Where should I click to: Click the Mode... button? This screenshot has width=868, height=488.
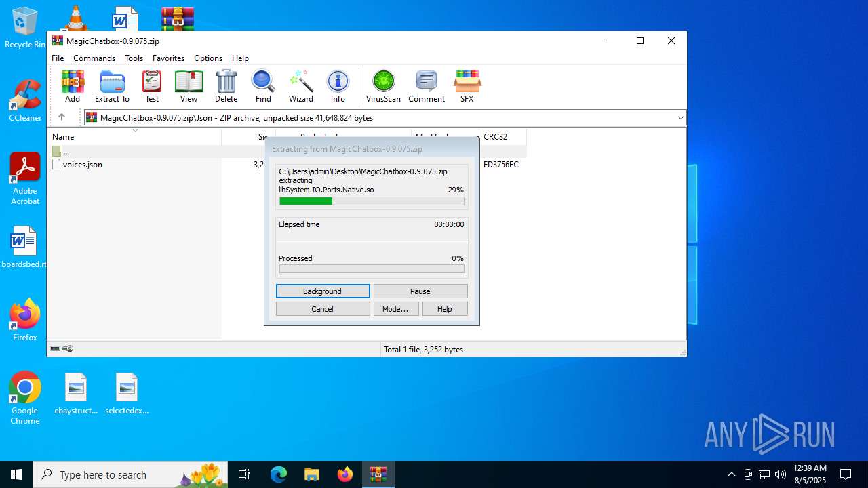click(396, 309)
